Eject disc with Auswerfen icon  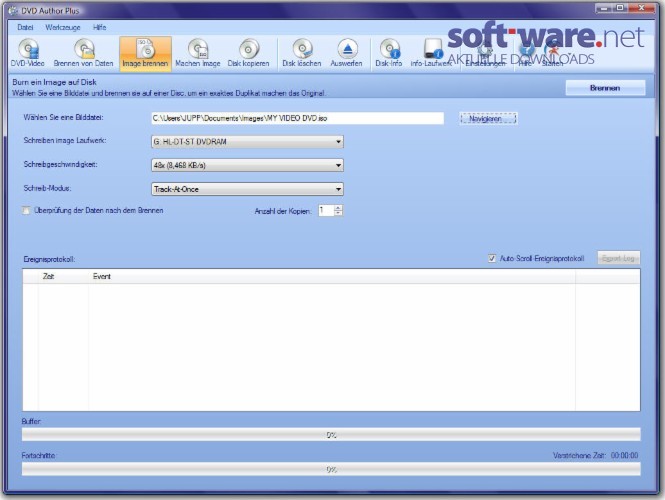tap(346, 53)
